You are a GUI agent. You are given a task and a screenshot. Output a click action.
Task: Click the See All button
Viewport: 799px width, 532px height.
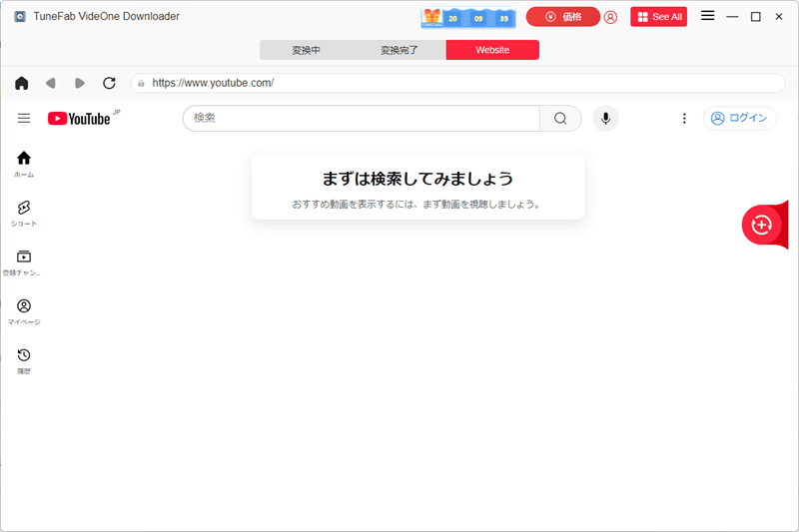tap(658, 17)
